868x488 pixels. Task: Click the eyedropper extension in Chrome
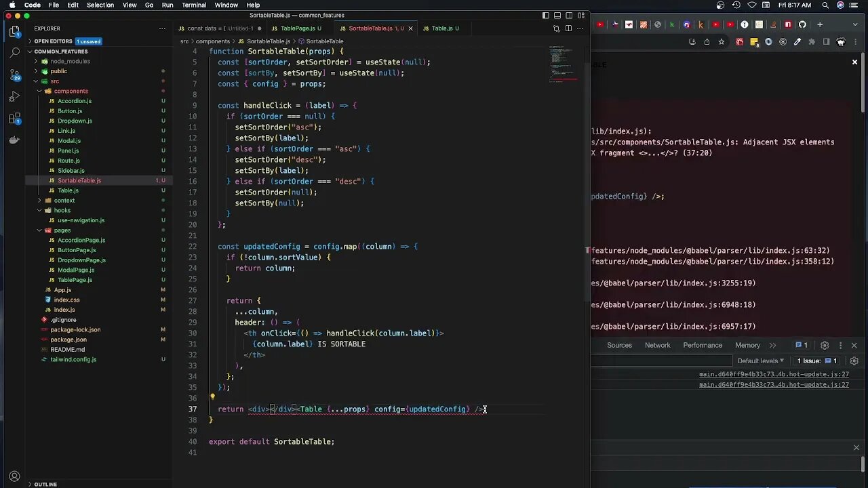click(797, 41)
